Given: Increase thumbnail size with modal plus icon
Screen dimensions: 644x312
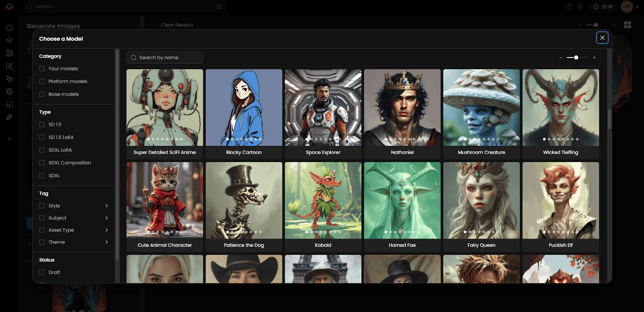Looking at the screenshot, I should (594, 58).
